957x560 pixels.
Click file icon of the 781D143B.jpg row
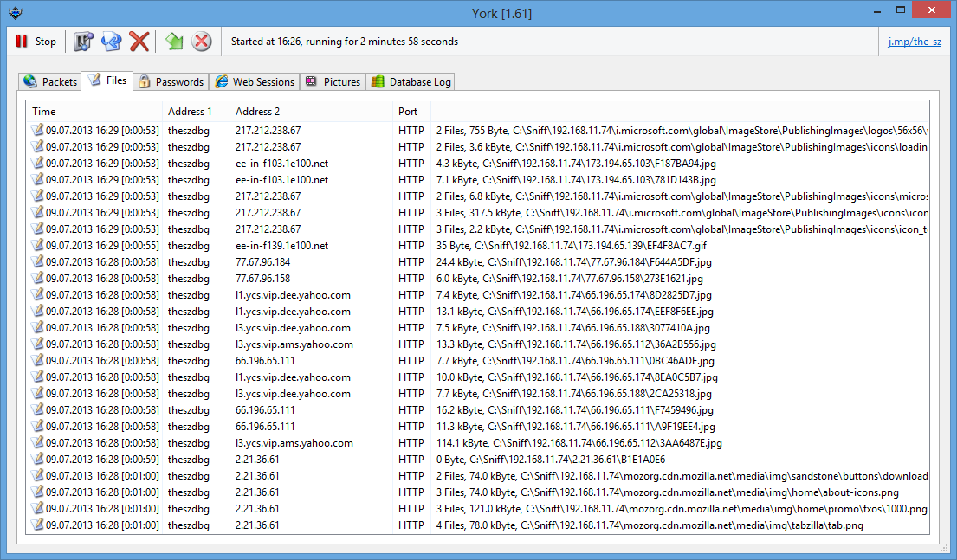pyautogui.click(x=38, y=179)
